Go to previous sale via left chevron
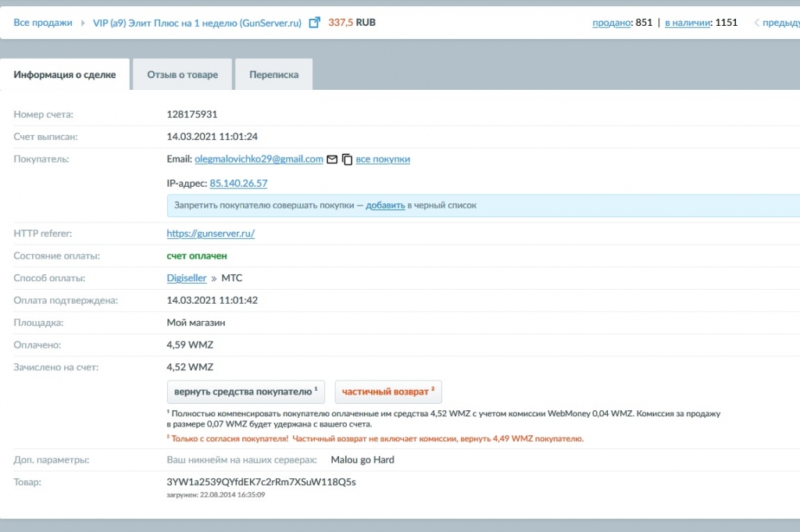800x532 pixels. (756, 23)
